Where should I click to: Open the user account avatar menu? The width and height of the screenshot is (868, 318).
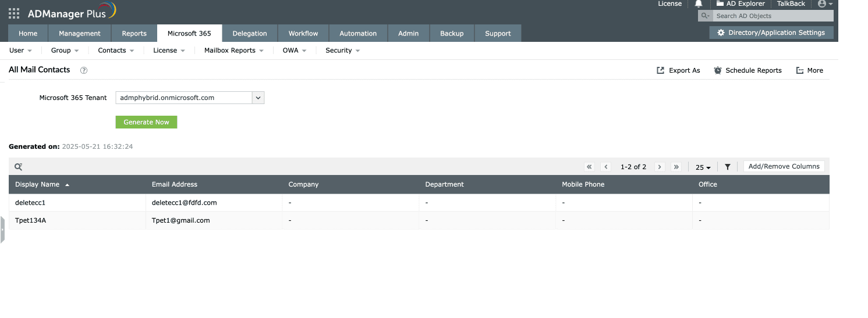[x=825, y=3]
